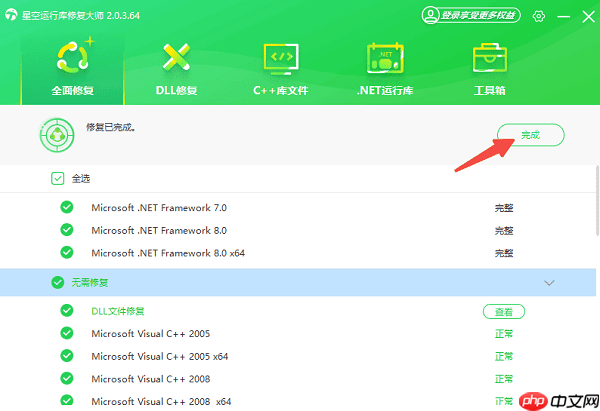Click the 无需修复 section title
Viewport: 600px width, 411px height.
coord(90,282)
